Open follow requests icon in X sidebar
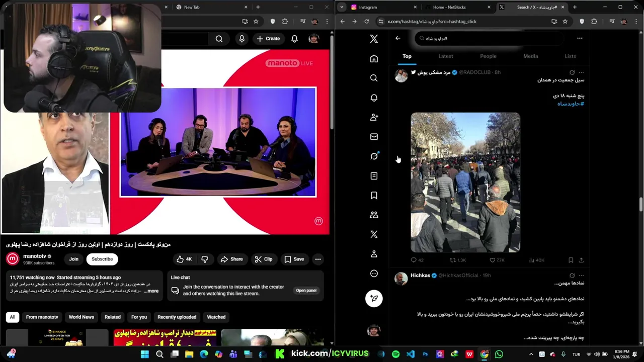Screen dimensions: 644x362 374,117
